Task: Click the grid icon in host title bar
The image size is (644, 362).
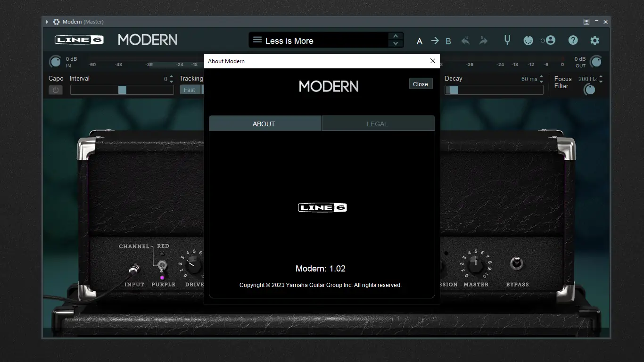Action: tap(586, 22)
